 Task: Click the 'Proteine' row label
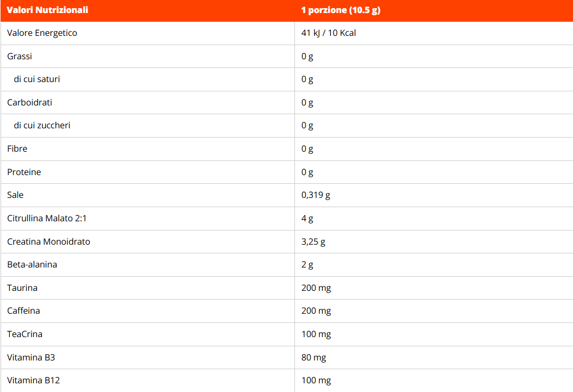click(24, 172)
